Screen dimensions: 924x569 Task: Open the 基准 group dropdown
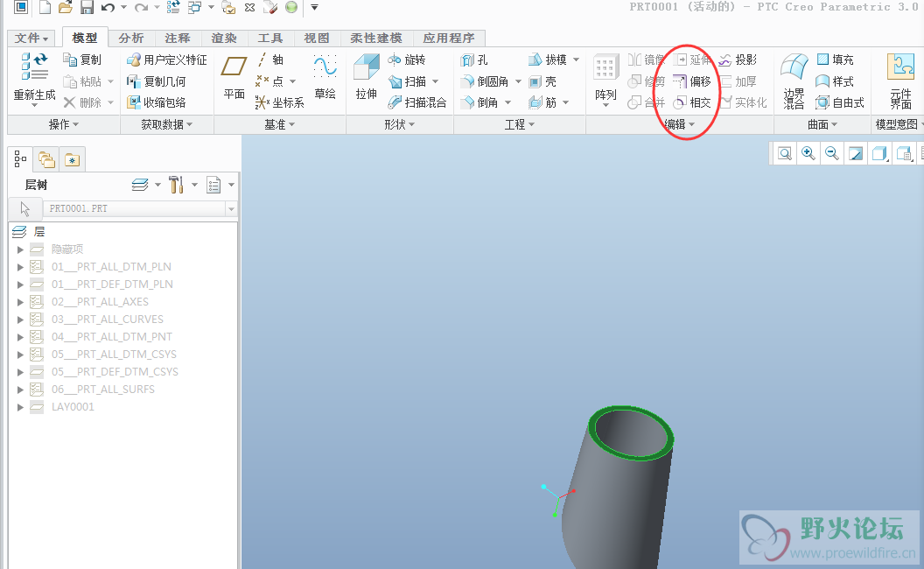pyautogui.click(x=279, y=124)
